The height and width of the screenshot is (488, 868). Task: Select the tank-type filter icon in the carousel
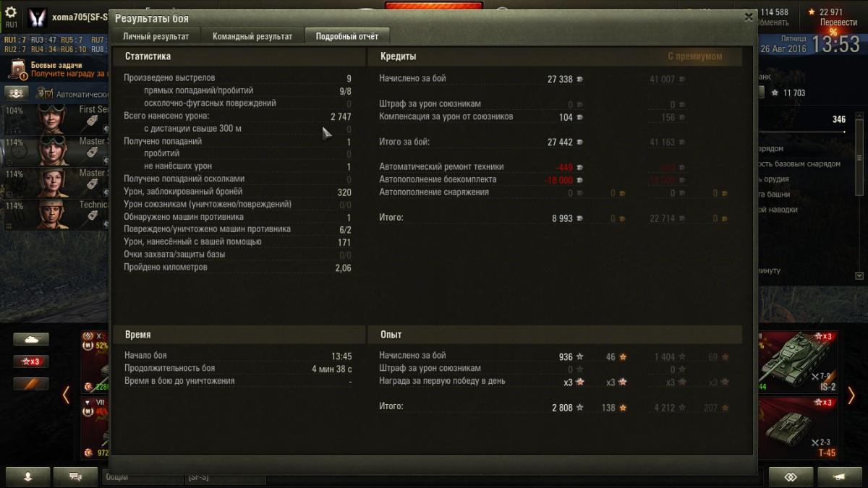[31, 339]
